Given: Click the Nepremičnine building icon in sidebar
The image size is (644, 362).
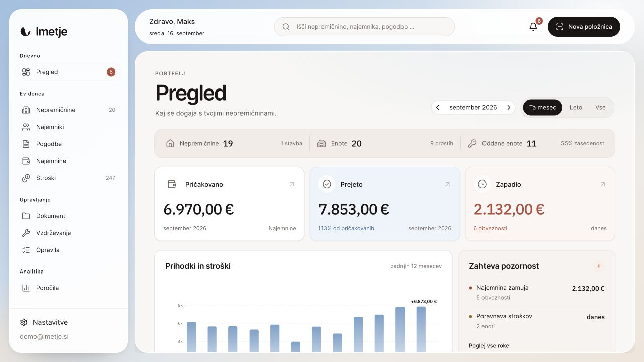Looking at the screenshot, I should (26, 110).
